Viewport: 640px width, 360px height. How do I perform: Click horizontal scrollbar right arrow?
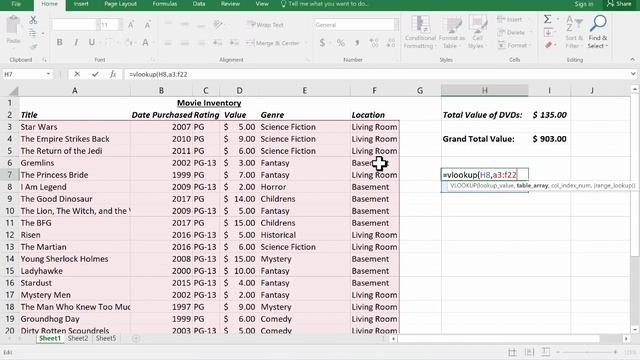626,338
